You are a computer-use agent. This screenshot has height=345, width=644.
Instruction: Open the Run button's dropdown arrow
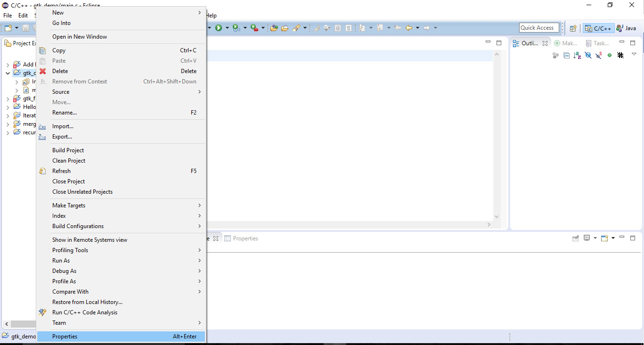(227, 27)
